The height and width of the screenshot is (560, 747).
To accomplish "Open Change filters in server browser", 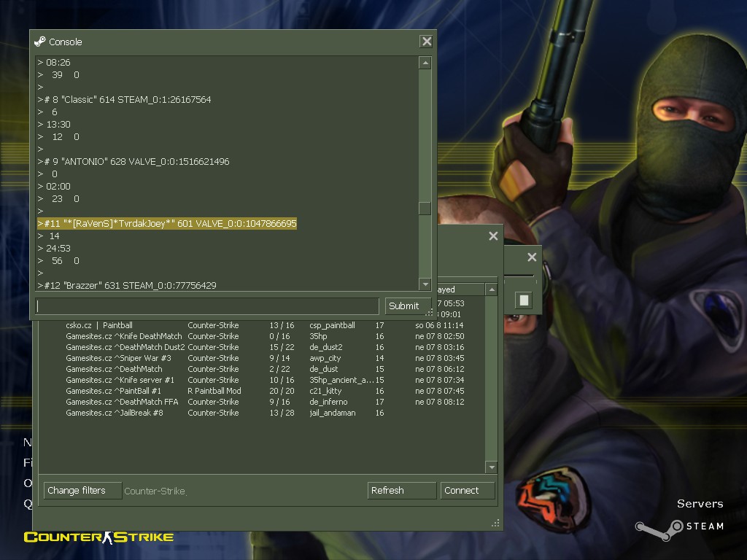I will [x=82, y=491].
